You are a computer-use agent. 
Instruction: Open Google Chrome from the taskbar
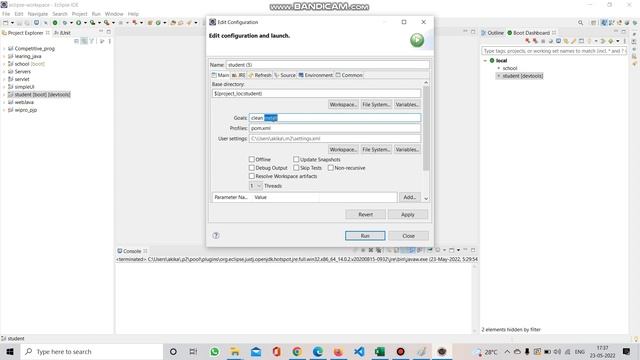point(297,351)
